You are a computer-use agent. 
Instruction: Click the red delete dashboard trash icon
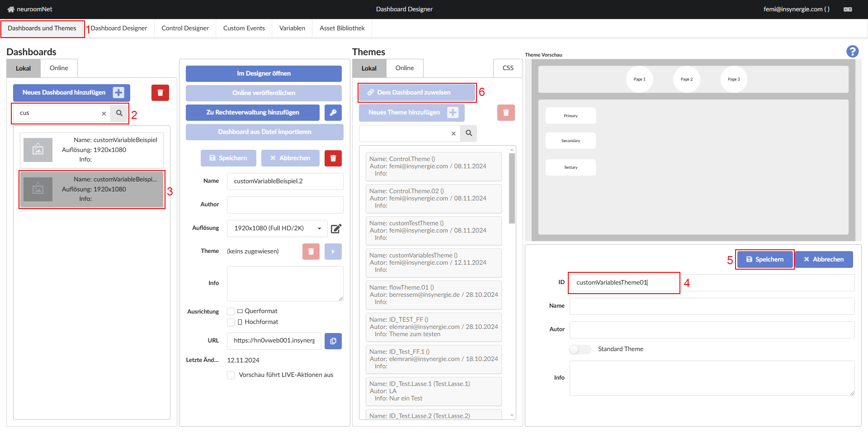160,93
